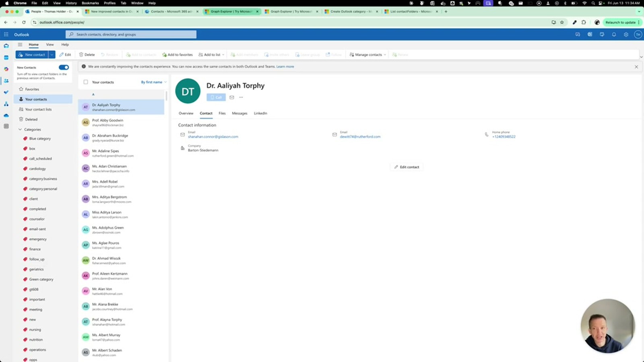Screen dimensions: 644x362
Task: Open the more options ellipsis on contact card
Action: pos(241,97)
